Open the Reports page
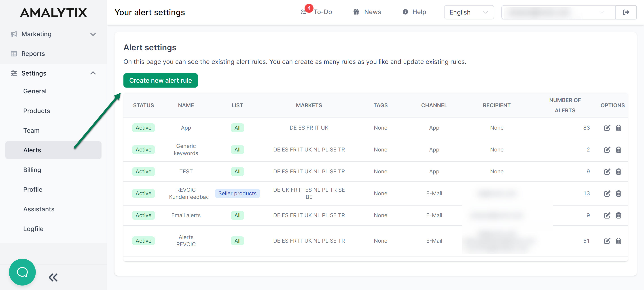The image size is (644, 290). tap(33, 54)
